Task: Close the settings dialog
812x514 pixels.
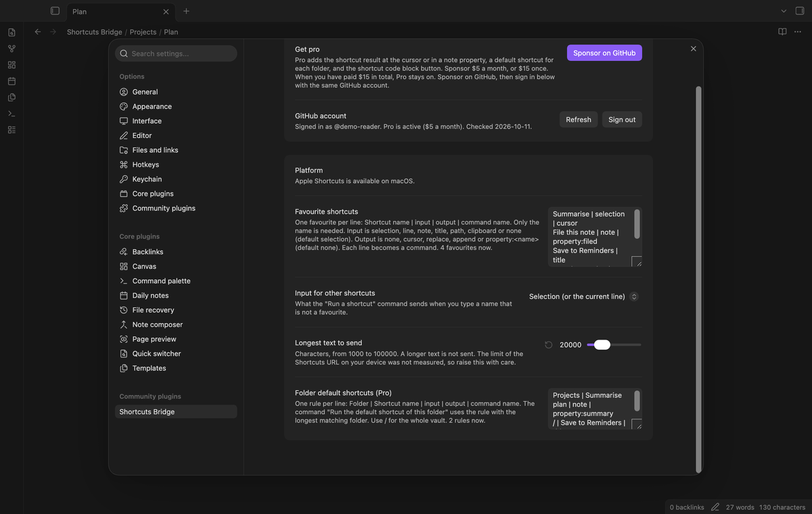Action: (x=693, y=49)
